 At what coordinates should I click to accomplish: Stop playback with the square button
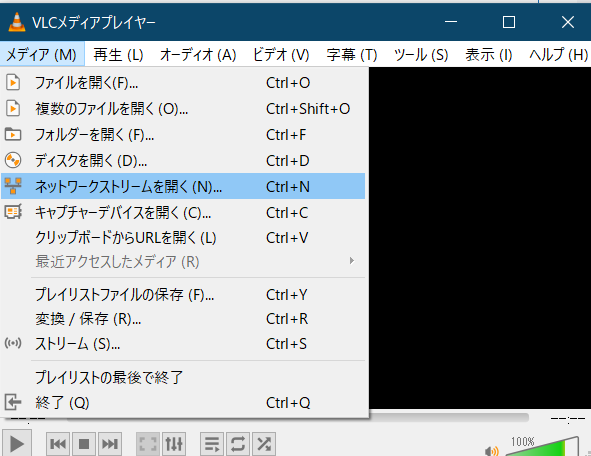pyautogui.click(x=84, y=444)
